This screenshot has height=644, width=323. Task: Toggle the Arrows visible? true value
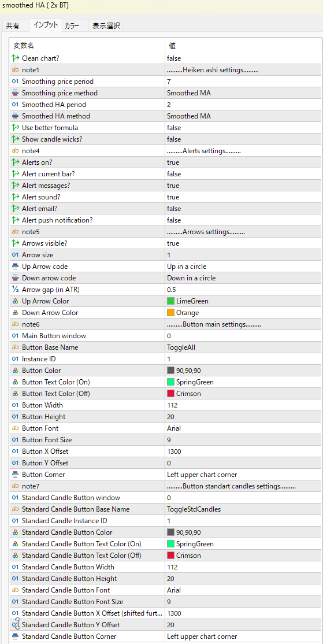(x=243, y=243)
